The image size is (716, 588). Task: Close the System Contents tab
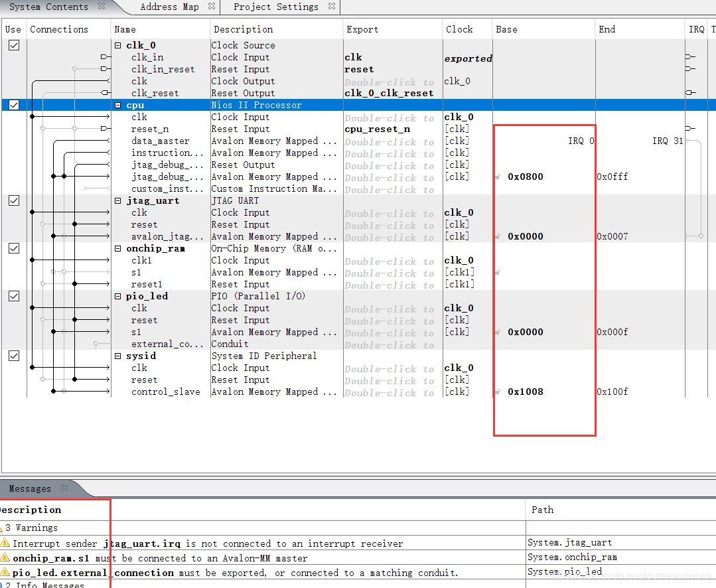pyautogui.click(x=102, y=7)
